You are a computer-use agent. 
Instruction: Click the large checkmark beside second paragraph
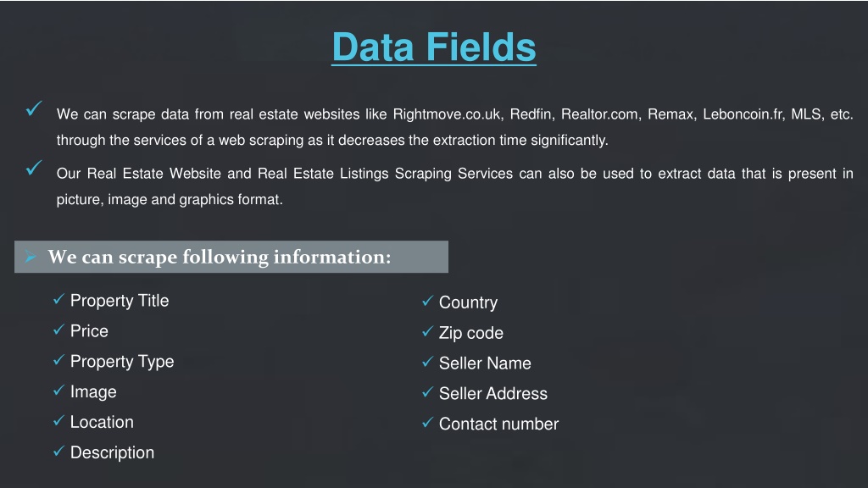coord(34,168)
